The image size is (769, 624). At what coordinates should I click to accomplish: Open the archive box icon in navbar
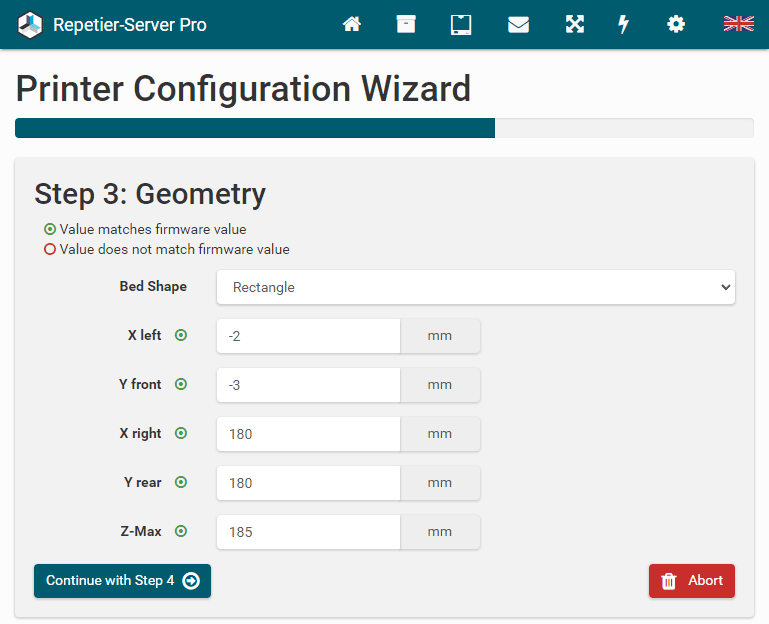coord(406,24)
